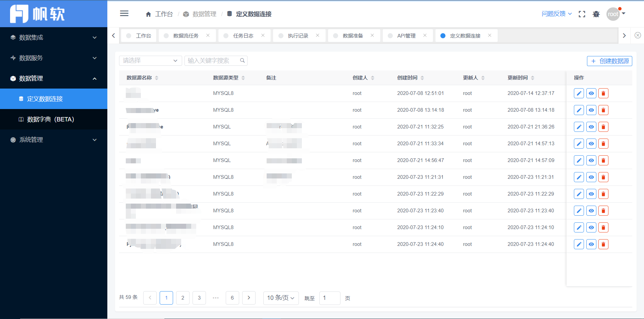Click the search magnifier icon

(x=242, y=60)
